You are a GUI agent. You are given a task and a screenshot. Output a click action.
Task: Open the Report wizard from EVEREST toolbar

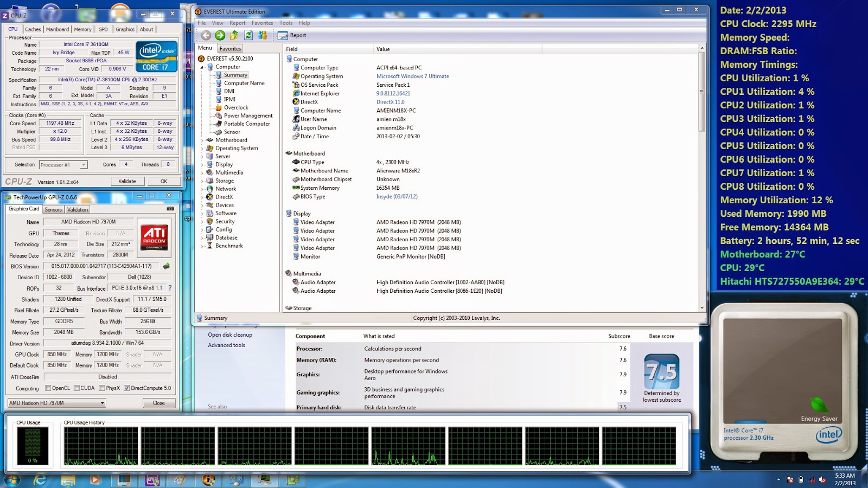click(292, 35)
